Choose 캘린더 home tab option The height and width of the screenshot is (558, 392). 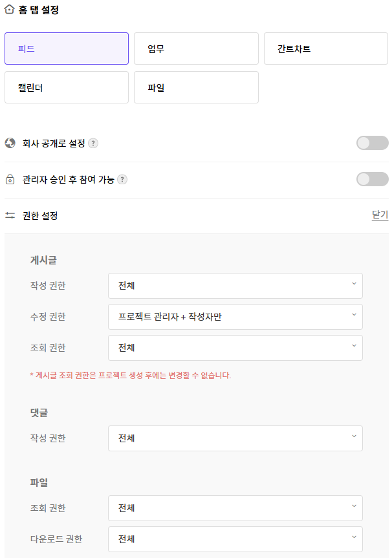click(x=67, y=87)
